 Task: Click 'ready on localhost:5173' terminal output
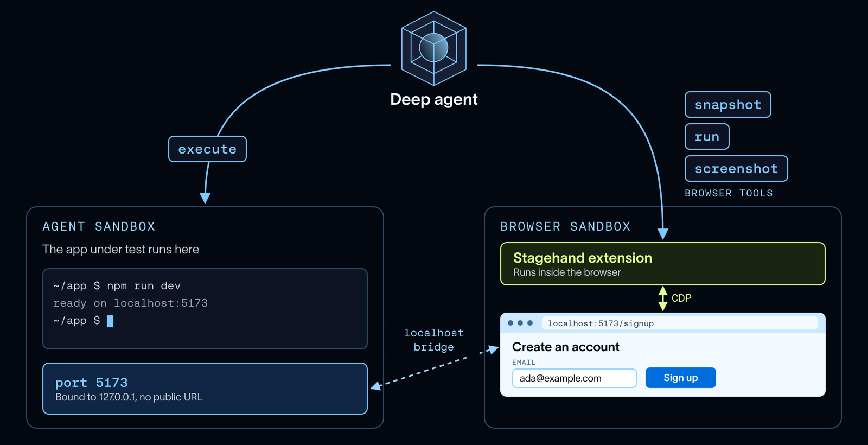pos(130,303)
